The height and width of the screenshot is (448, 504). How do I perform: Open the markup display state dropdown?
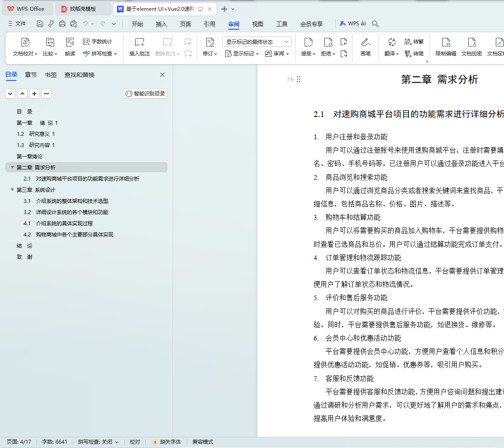tap(257, 42)
